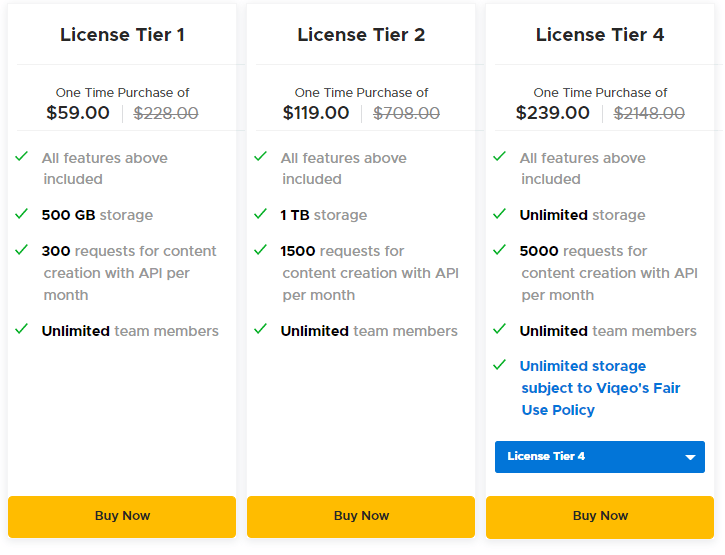Open Viqeo's Fair Use Policy link
Viewport: 725px width, 555px height.
(x=600, y=388)
